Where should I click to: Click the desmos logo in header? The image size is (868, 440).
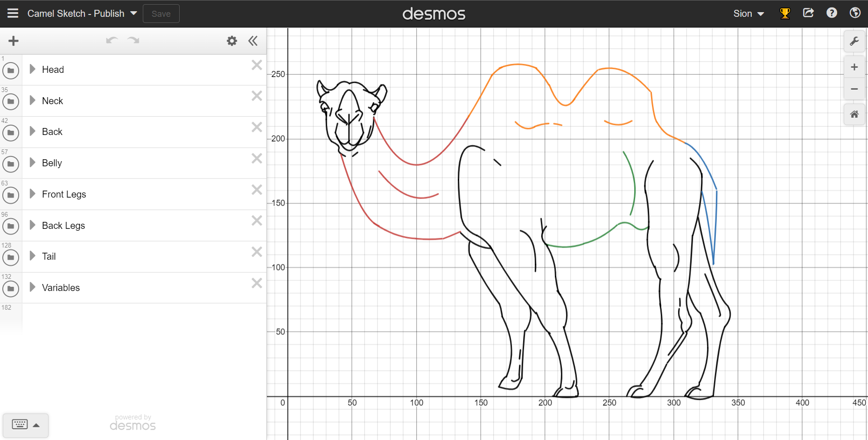coord(434,14)
